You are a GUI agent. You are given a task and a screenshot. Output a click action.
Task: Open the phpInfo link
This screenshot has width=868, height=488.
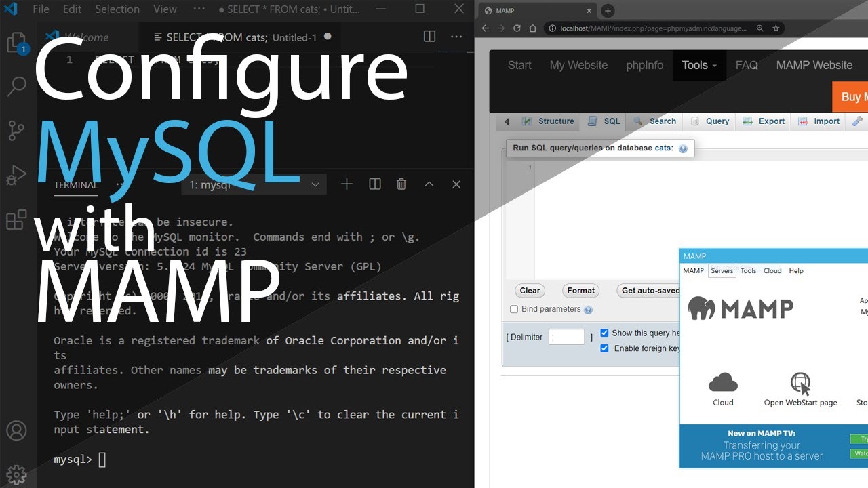[x=644, y=65]
